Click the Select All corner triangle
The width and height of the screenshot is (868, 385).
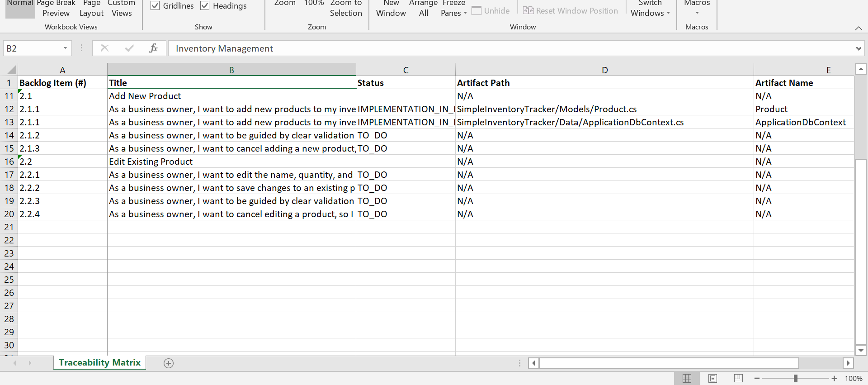pos(11,70)
